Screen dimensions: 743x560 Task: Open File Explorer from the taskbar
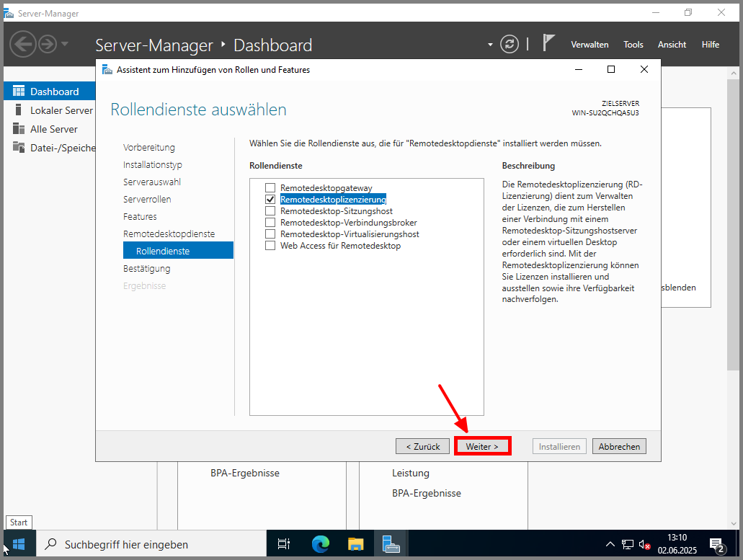tap(356, 544)
